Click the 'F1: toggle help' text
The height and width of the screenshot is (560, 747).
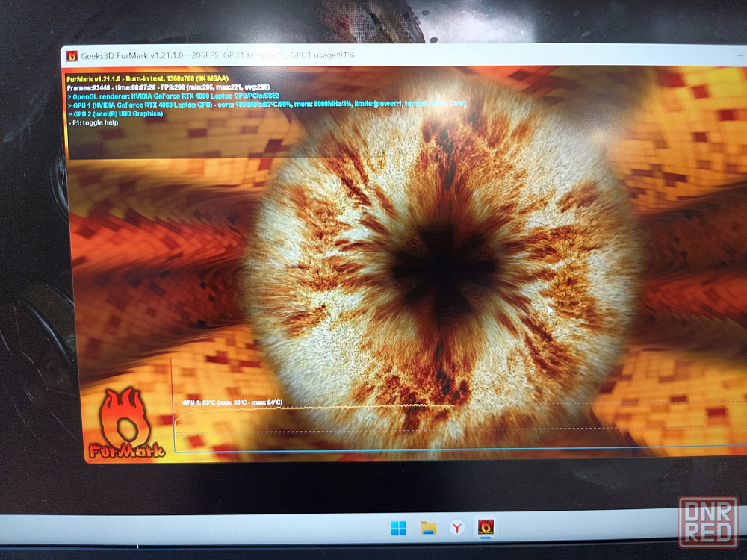click(x=93, y=123)
